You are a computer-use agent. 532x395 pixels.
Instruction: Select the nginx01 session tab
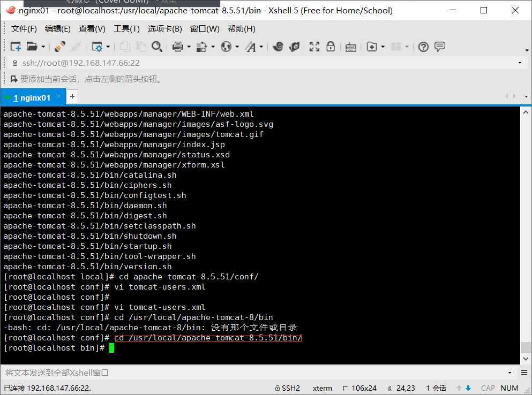32,97
